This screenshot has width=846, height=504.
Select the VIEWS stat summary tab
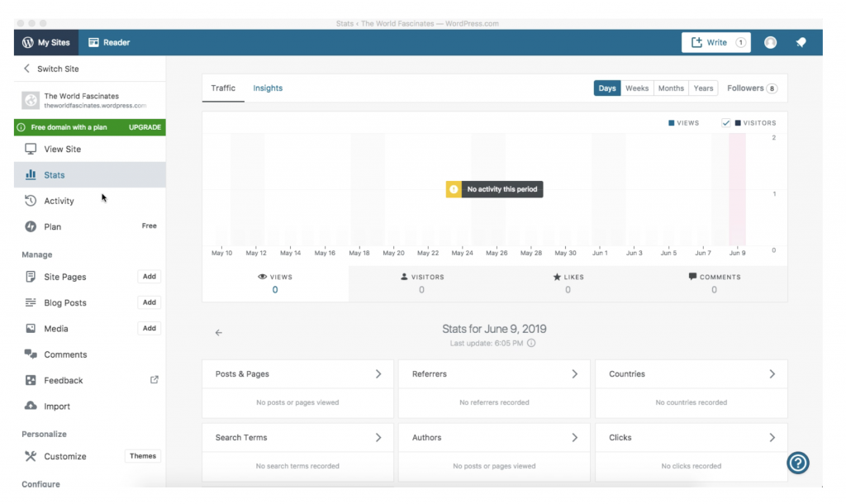click(x=275, y=283)
